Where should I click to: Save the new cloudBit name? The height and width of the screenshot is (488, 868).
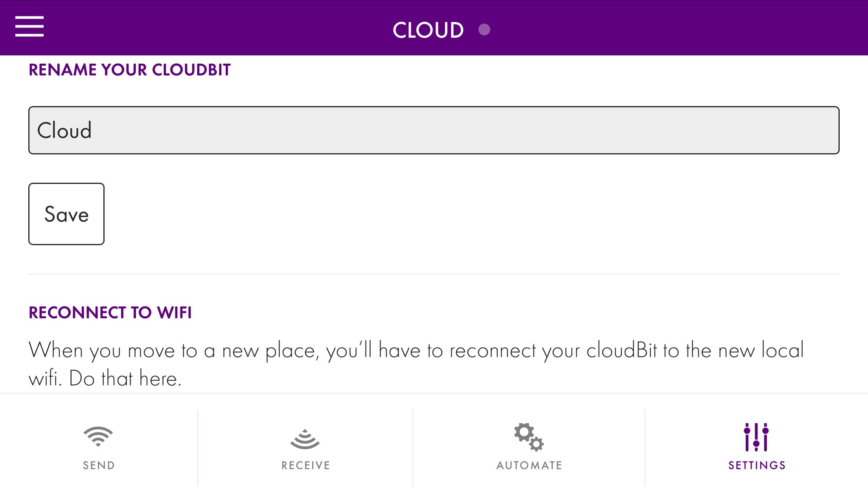tap(66, 214)
